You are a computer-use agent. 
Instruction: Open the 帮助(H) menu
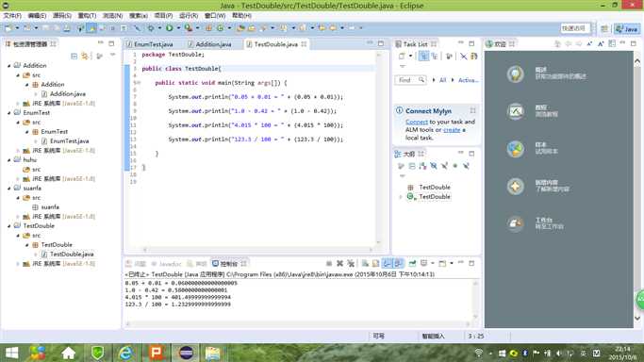click(241, 16)
